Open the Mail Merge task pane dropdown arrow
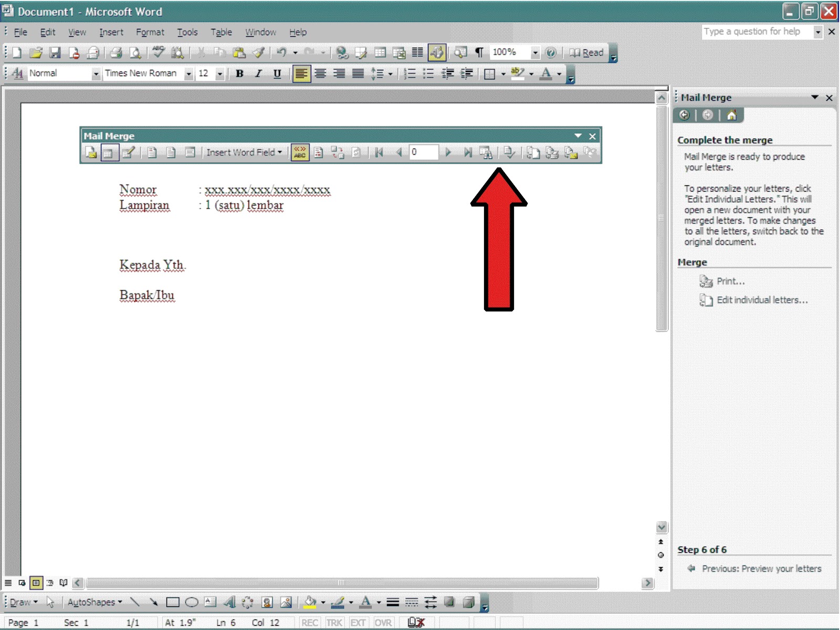The height and width of the screenshot is (630, 840). click(x=815, y=97)
